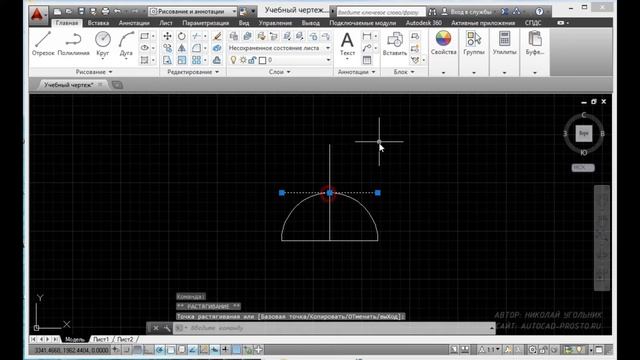Switch to the Вид ribbon tab

coord(244,23)
